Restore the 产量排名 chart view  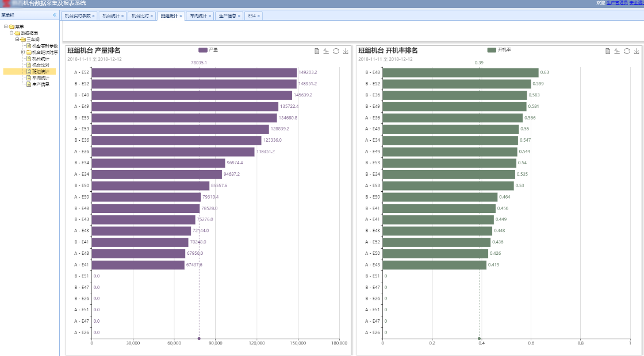click(336, 51)
